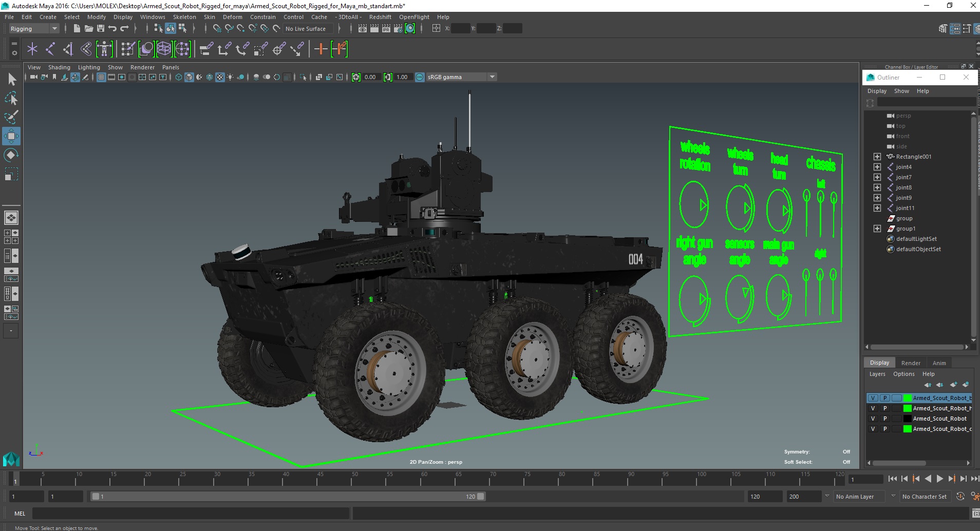Image resolution: width=980 pixels, height=531 pixels.
Task: Open the Constrain menu
Action: (x=263, y=17)
